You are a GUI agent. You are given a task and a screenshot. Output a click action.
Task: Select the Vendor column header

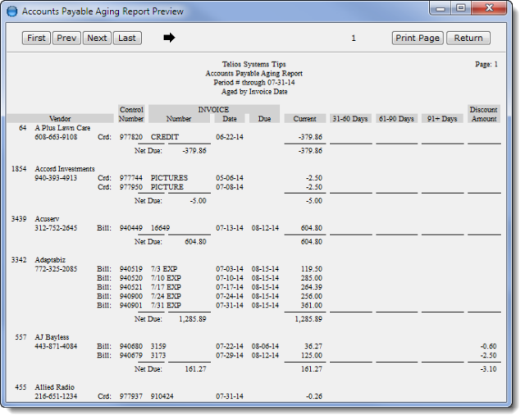point(60,119)
